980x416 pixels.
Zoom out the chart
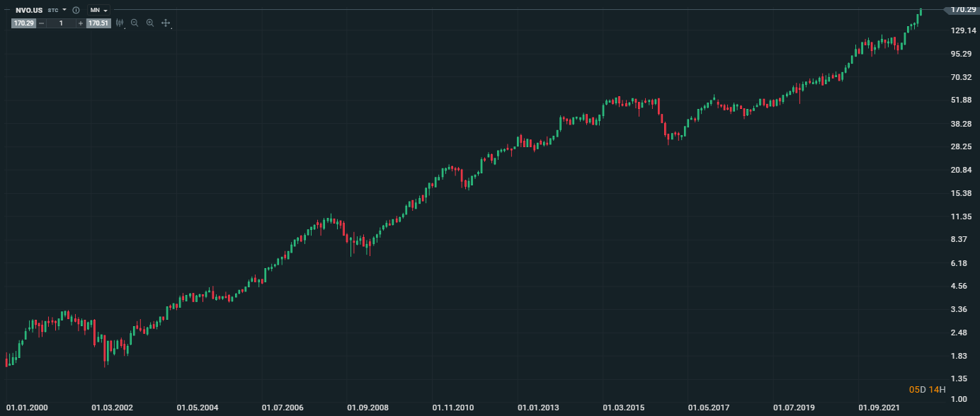tap(135, 23)
